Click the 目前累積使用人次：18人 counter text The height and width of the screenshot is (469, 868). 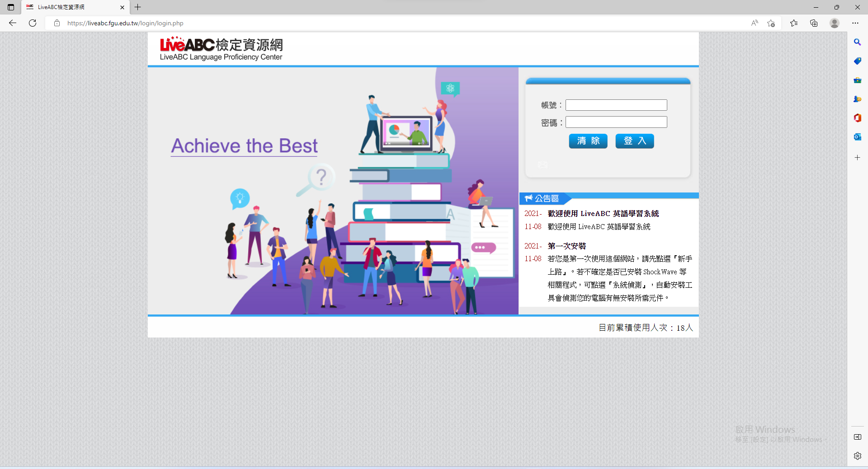pyautogui.click(x=646, y=328)
